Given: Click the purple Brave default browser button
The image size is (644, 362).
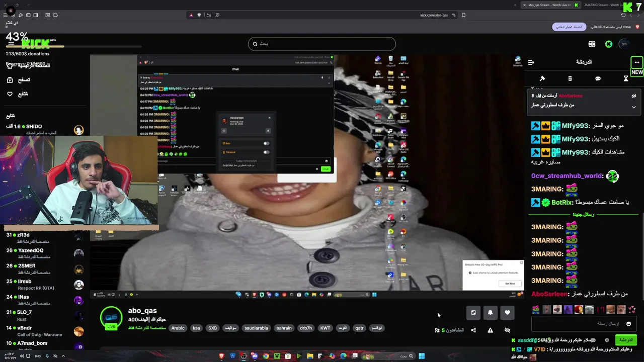Looking at the screenshot, I should pos(569,27).
